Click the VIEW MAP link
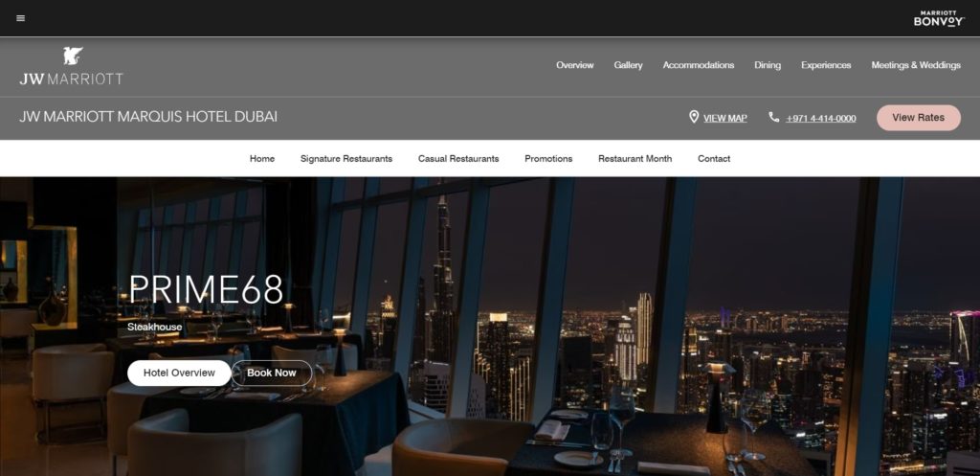This screenshot has width=980, height=476. [x=725, y=118]
